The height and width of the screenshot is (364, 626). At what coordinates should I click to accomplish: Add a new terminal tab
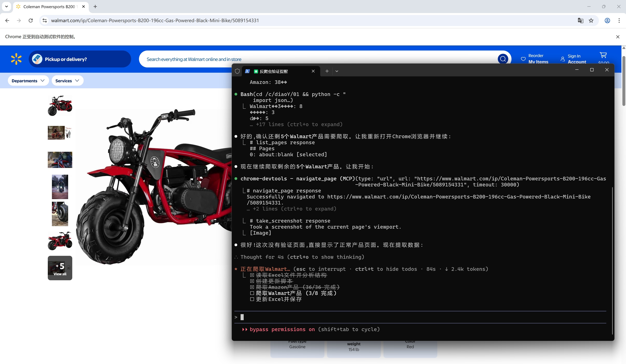tap(327, 71)
